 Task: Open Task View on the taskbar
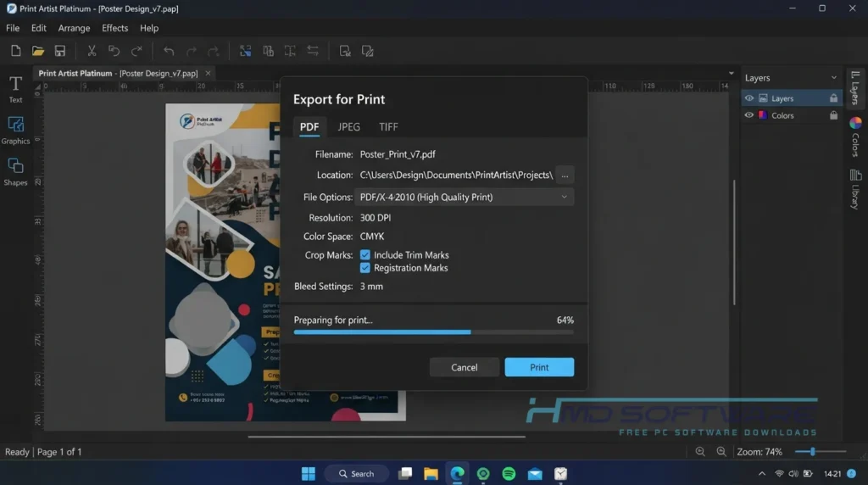click(x=405, y=473)
